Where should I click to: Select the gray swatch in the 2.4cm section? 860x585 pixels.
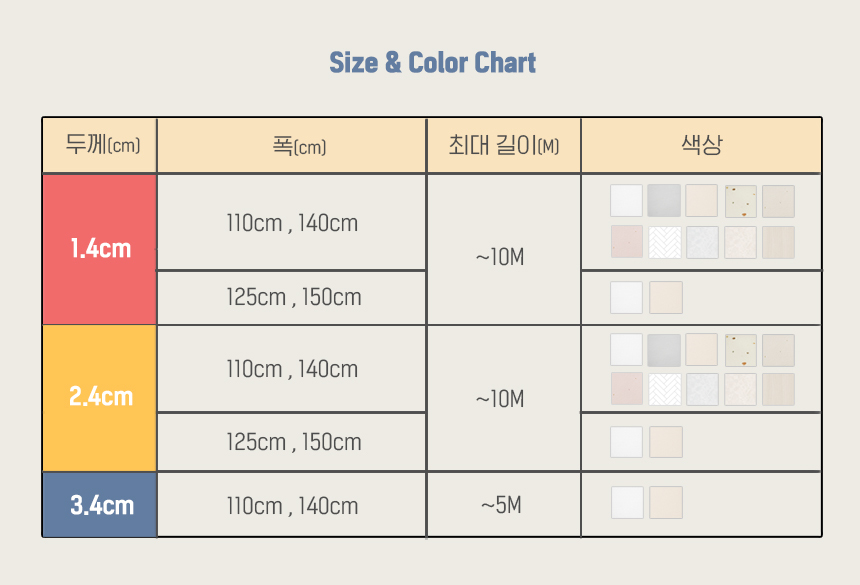pos(664,350)
